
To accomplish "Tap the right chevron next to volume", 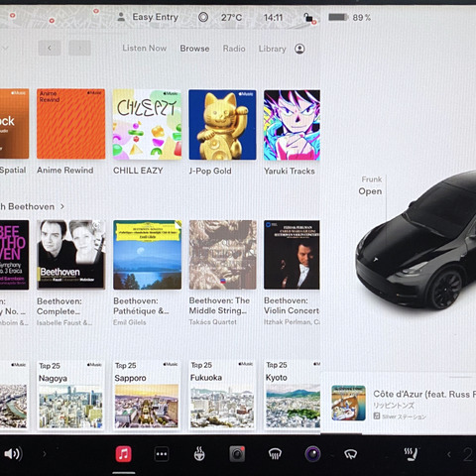I will pos(44,454).
